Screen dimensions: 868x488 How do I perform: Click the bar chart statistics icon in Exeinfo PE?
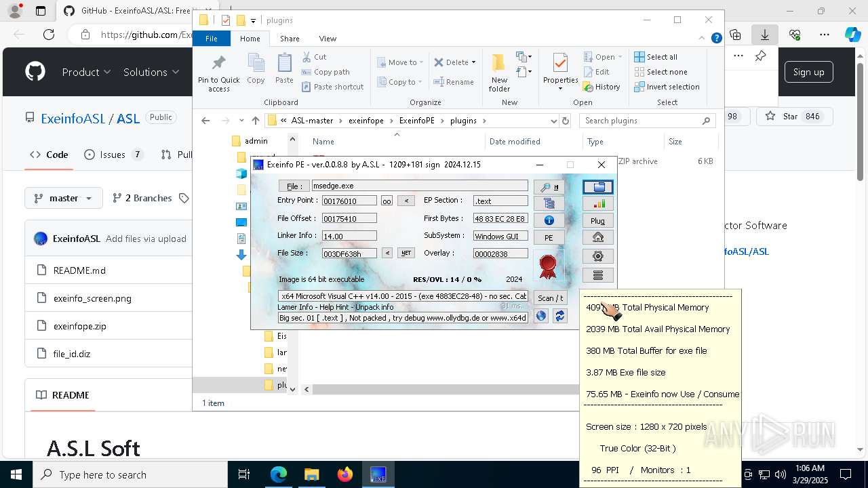click(x=597, y=203)
